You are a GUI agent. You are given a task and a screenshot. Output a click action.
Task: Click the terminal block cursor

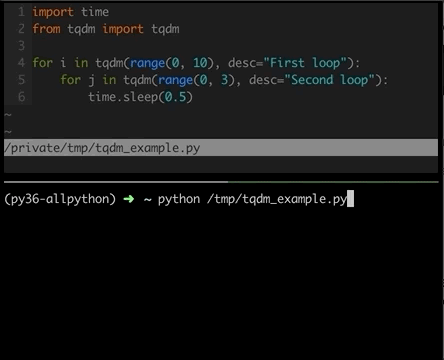pyautogui.click(x=350, y=199)
